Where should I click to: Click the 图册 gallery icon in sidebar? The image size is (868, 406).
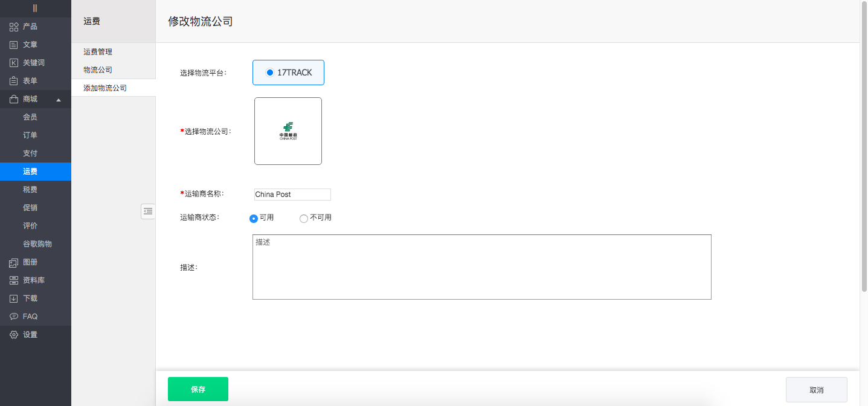click(x=14, y=262)
